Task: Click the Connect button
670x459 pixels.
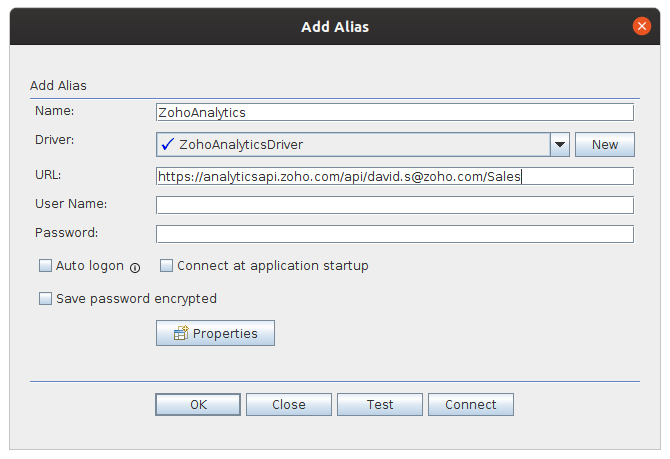Action: point(471,405)
